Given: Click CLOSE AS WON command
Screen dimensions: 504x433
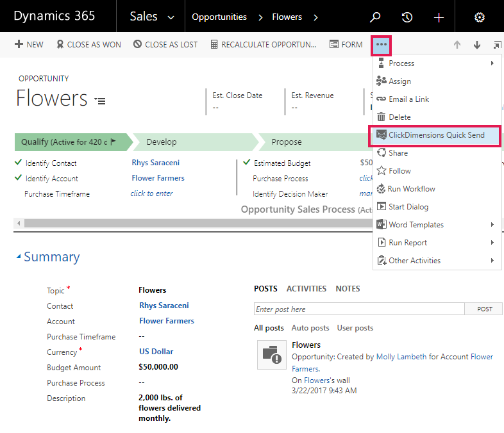Looking at the screenshot, I should click(x=88, y=44).
